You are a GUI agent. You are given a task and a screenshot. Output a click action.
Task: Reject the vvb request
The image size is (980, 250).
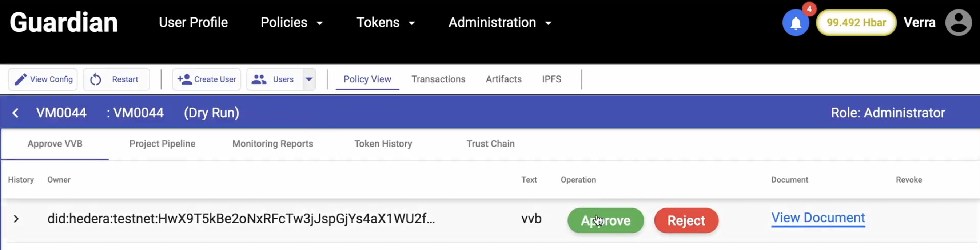[686, 220]
